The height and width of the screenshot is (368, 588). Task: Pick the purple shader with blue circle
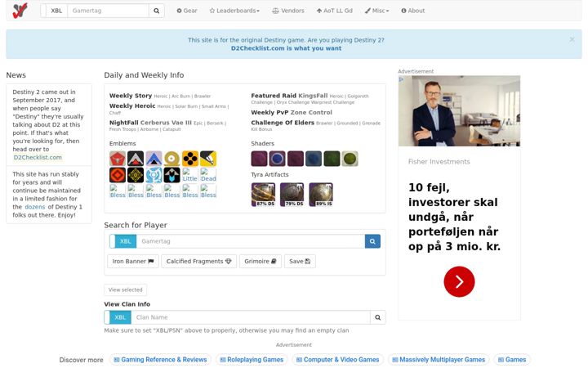277,159
